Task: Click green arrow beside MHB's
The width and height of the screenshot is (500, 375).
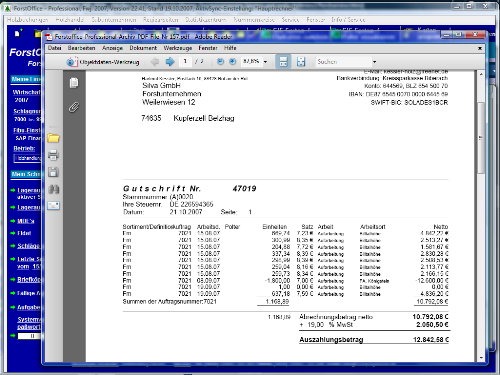Action: click(x=13, y=221)
